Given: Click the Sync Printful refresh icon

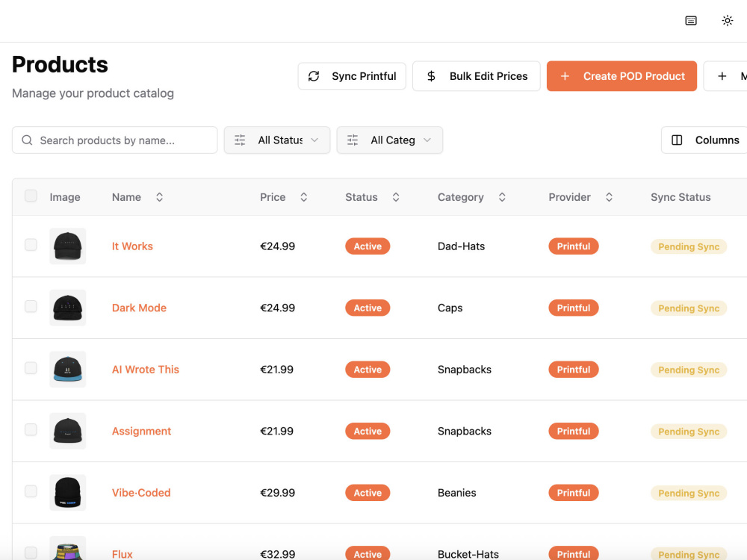Looking at the screenshot, I should 314,76.
